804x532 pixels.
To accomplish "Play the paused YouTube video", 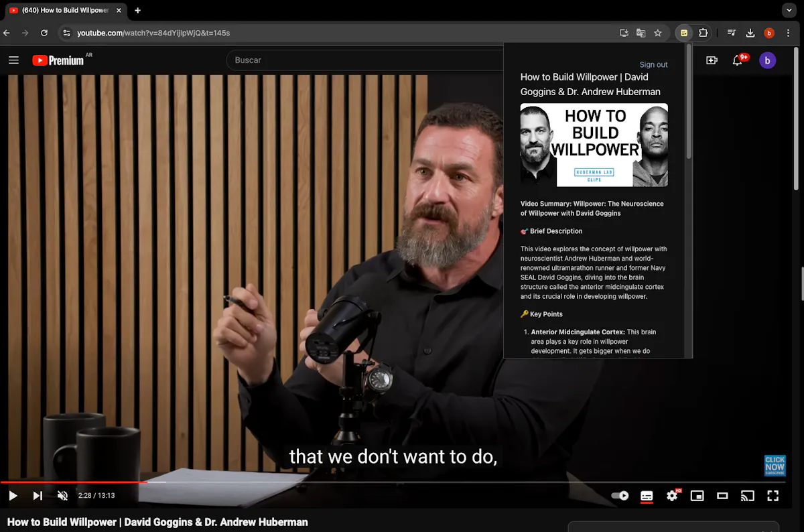I will click(x=13, y=496).
